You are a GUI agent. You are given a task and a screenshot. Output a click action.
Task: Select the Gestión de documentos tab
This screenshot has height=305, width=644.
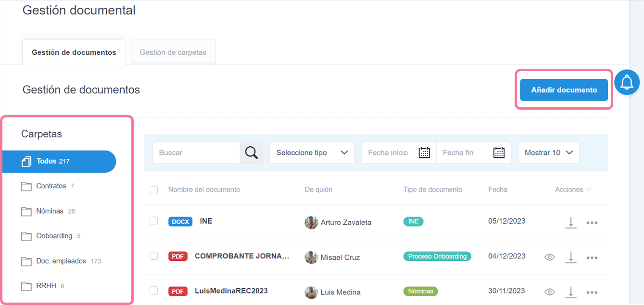point(74,52)
